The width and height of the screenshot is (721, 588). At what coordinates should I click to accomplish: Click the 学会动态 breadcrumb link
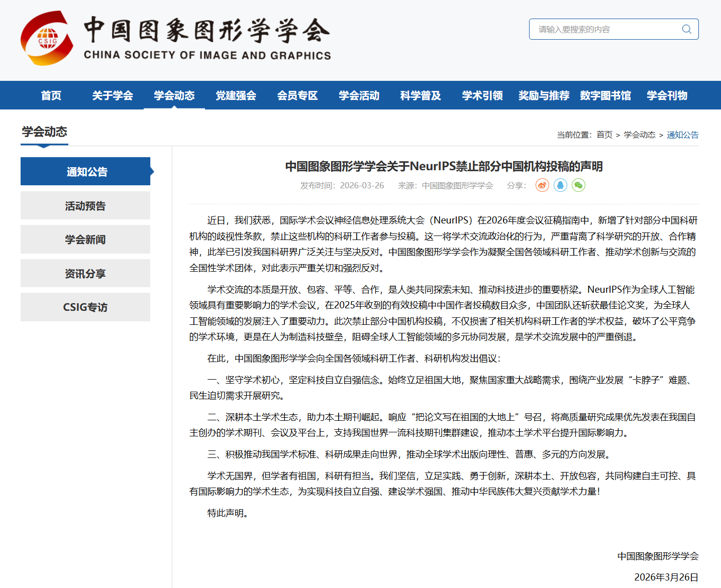point(640,135)
